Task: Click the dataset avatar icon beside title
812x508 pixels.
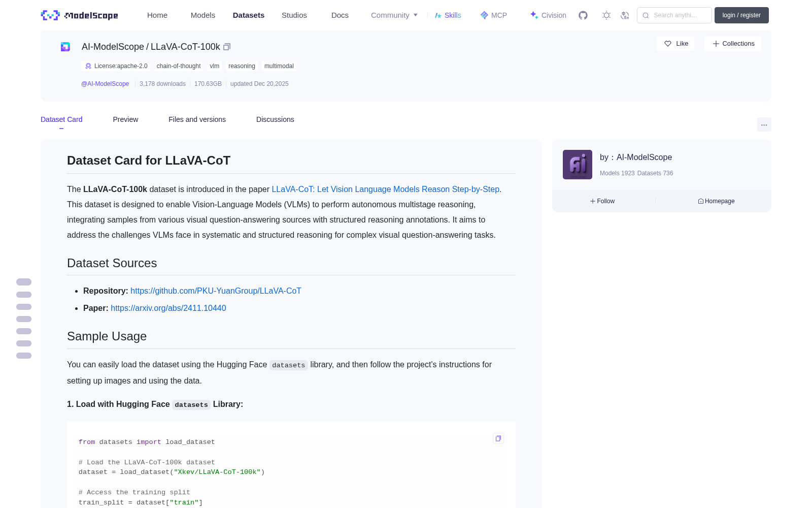Action: [x=65, y=47]
